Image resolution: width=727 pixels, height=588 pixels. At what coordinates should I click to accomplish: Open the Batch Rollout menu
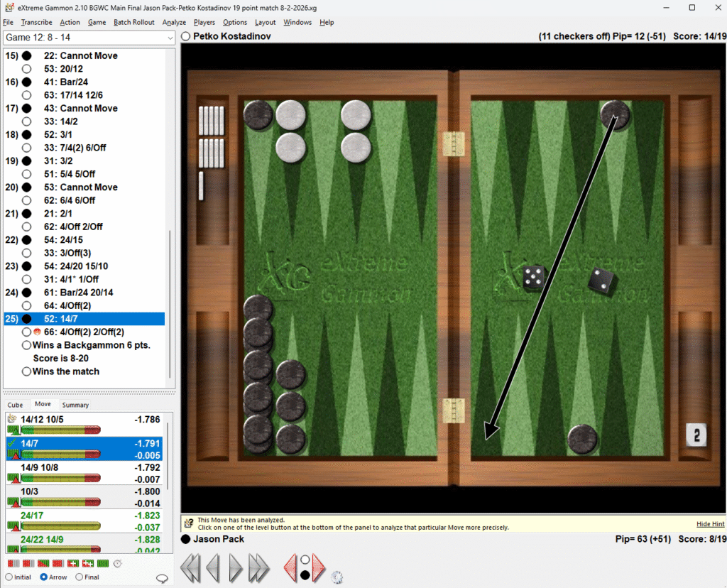pyautogui.click(x=133, y=22)
